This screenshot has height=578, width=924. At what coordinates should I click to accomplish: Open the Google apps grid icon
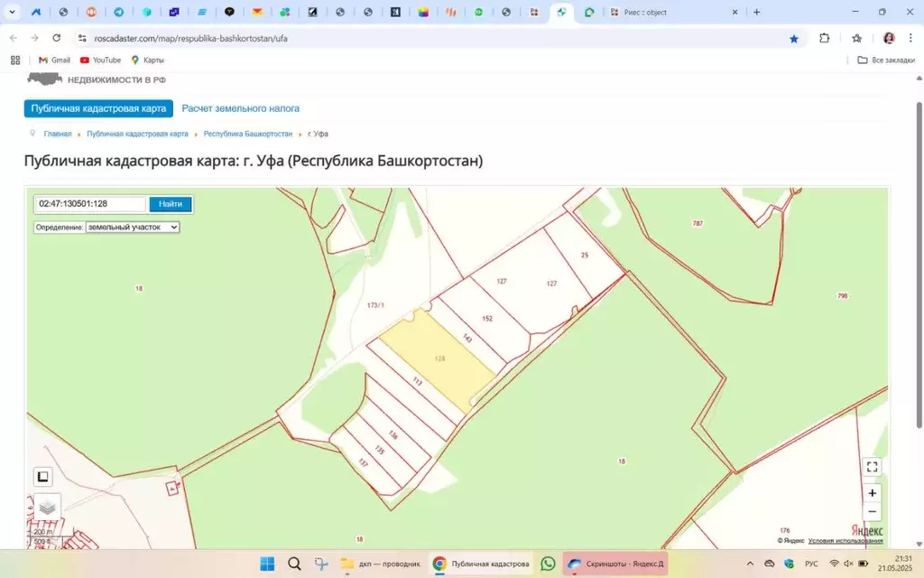coord(14,60)
